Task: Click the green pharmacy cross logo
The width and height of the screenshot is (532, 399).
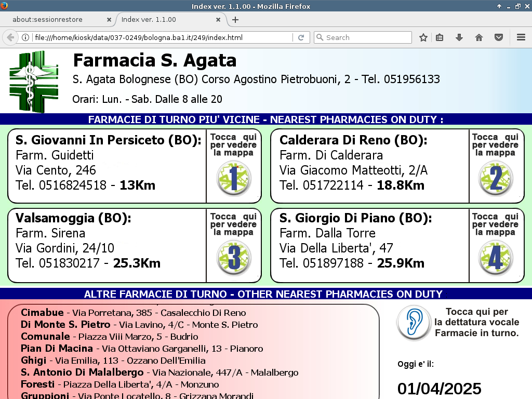Action: pyautogui.click(x=34, y=81)
